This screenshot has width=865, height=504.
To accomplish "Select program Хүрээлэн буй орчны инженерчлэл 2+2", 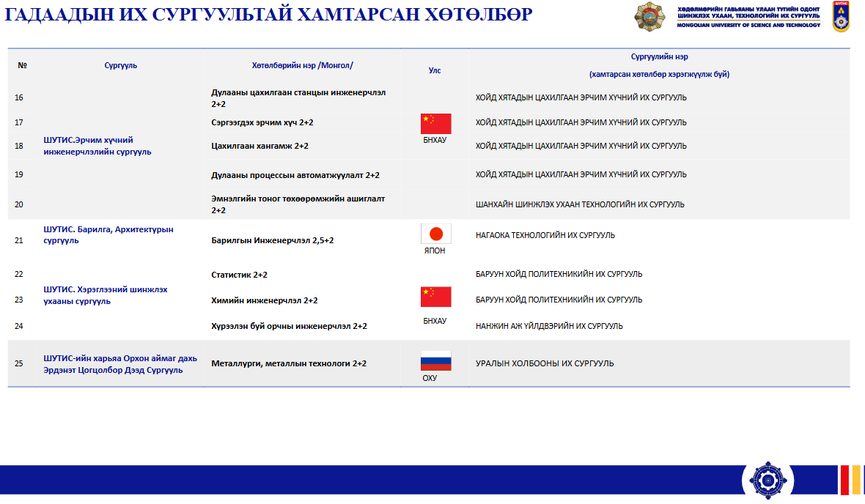I will [x=289, y=327].
